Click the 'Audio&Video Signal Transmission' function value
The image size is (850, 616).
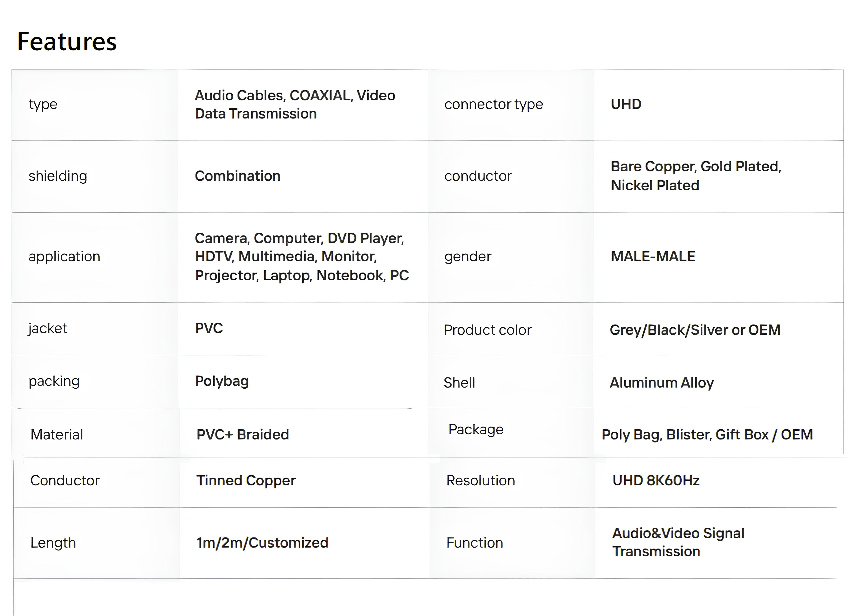click(x=678, y=542)
